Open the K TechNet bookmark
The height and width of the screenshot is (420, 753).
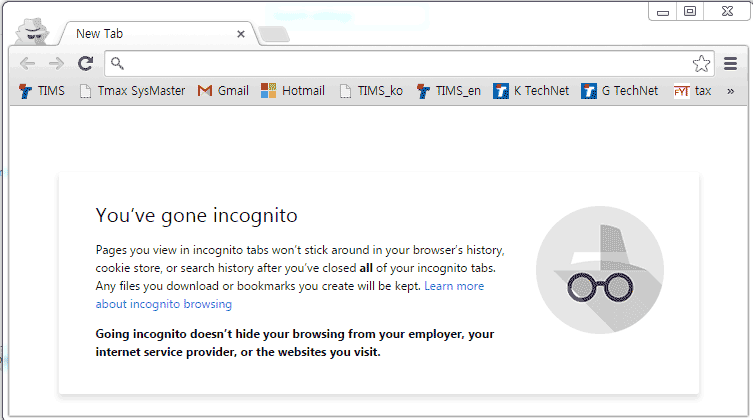coord(531,91)
